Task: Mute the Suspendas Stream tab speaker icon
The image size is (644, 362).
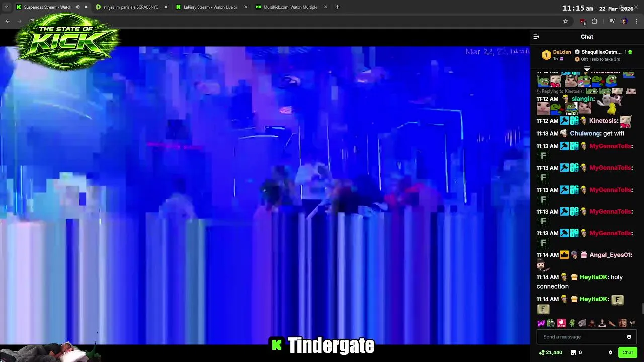Action: click(x=77, y=7)
